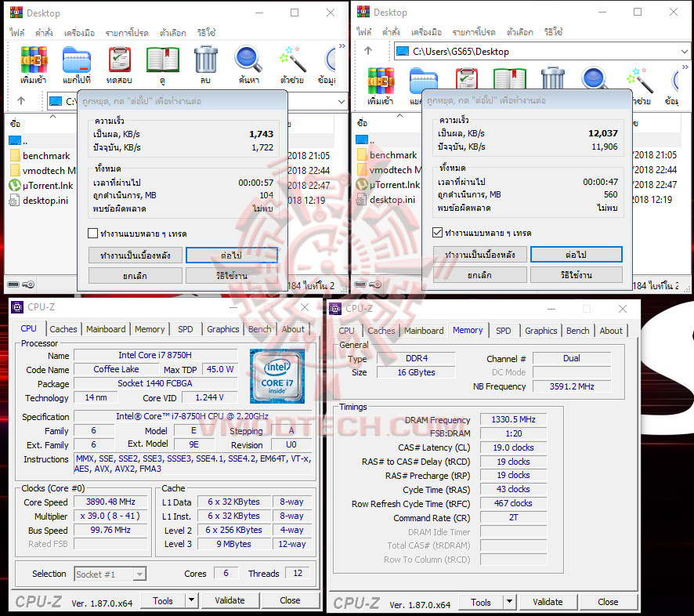Click Delete trash icon in right WinRAR toolbar
Viewport: 694px width, 616px height.
pos(553,78)
